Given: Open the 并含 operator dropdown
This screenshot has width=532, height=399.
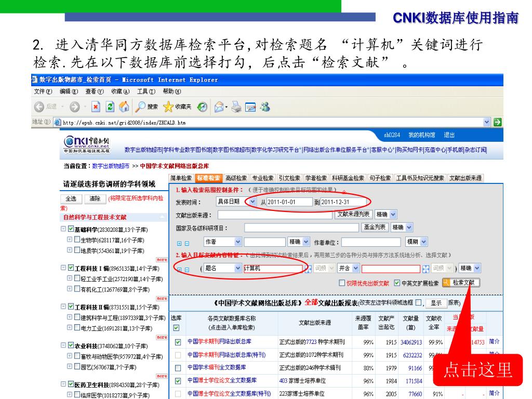Looking at the screenshot, I should [355, 268].
